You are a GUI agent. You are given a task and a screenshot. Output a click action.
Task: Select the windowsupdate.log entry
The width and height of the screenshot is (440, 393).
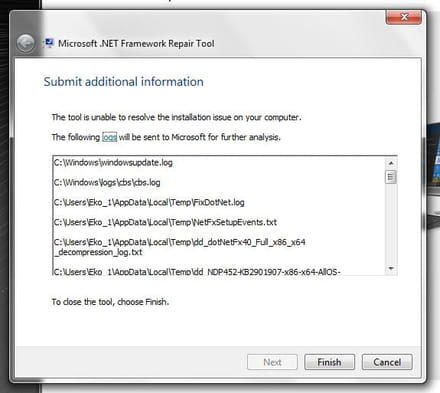pos(113,163)
